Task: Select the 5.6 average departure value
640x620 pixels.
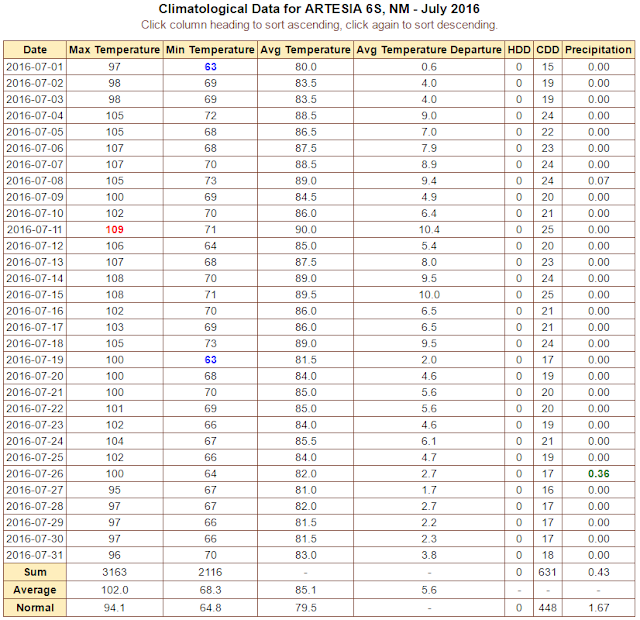Action: point(429,590)
